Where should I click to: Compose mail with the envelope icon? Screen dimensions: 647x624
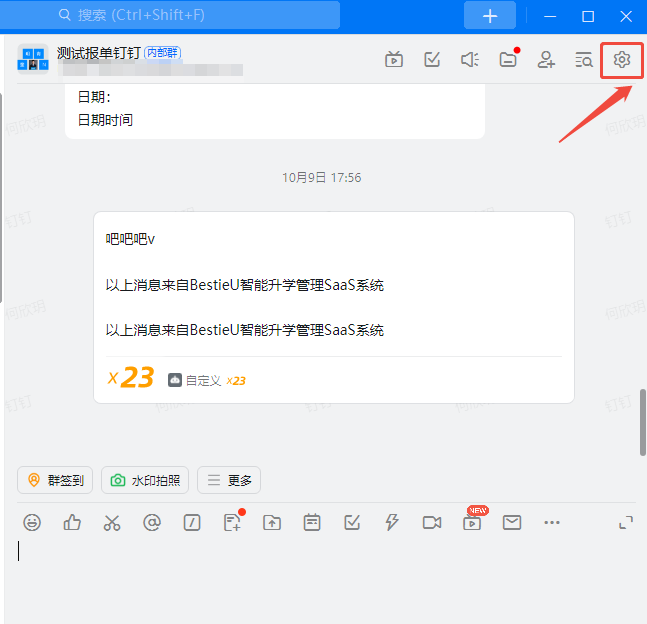[512, 522]
